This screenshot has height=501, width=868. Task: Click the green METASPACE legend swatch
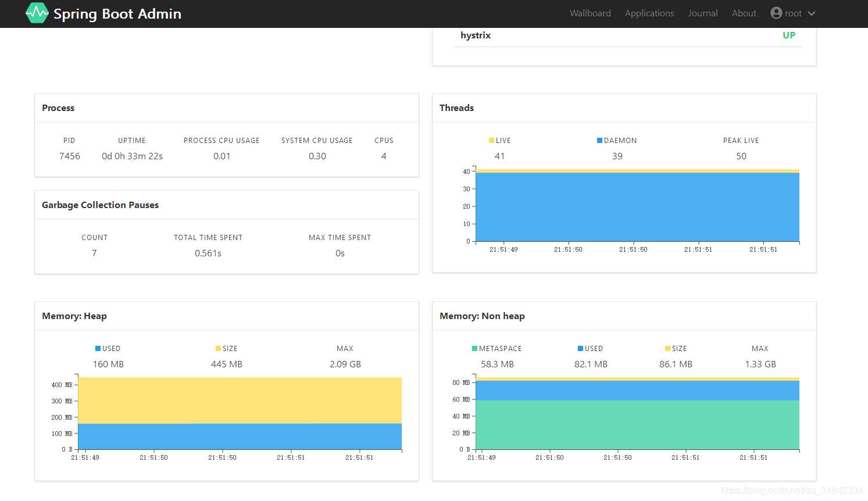[x=474, y=349]
